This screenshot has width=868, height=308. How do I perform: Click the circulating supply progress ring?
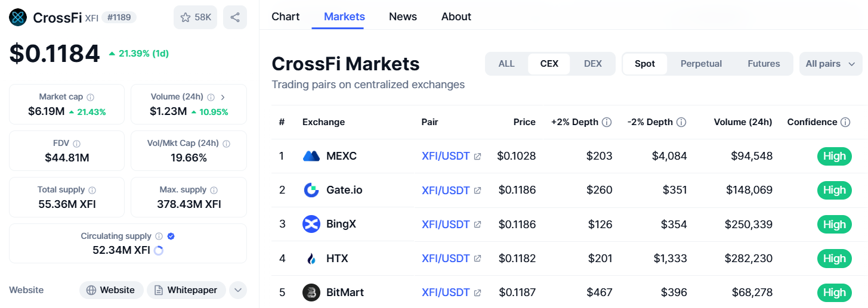[x=159, y=251]
